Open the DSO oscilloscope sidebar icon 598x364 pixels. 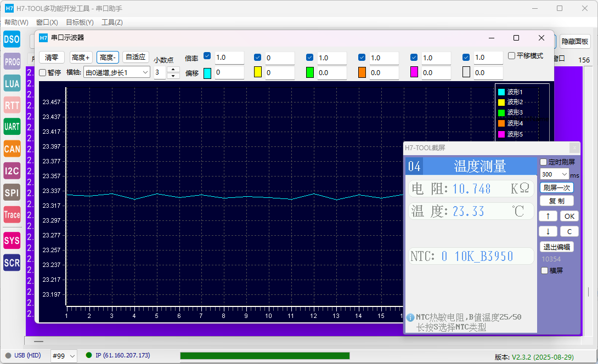coord(12,39)
